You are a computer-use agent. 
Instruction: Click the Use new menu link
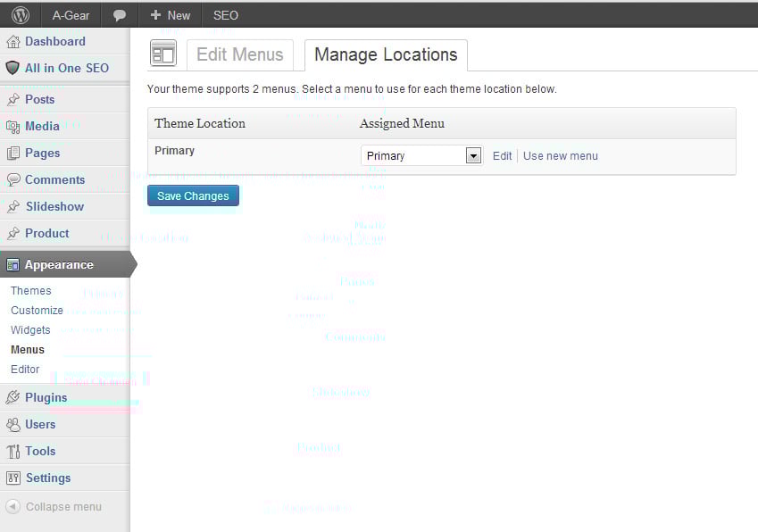click(561, 155)
